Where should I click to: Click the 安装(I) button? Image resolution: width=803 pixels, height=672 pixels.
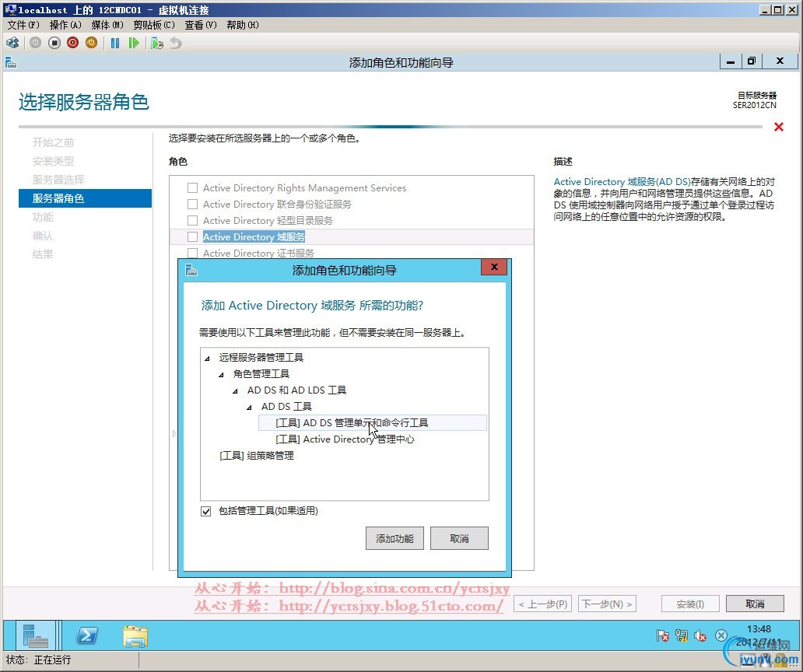(x=690, y=604)
